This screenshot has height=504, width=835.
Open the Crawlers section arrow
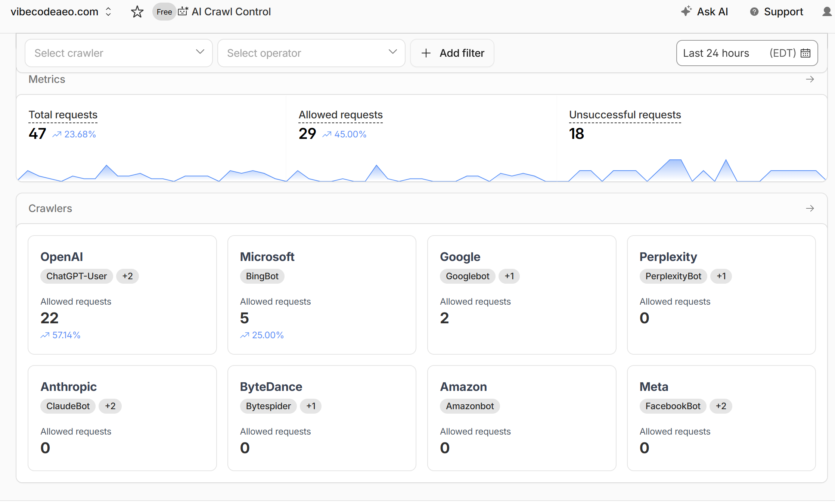(810, 208)
